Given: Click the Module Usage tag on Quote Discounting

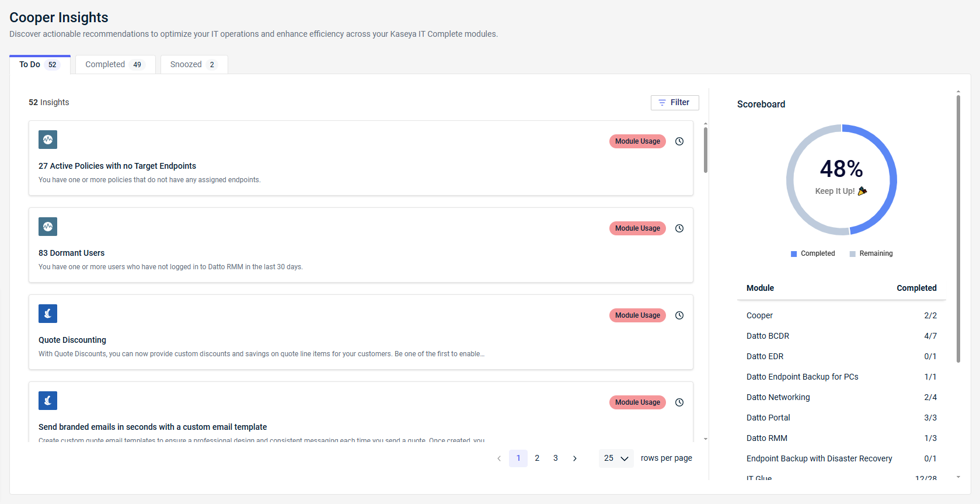Looking at the screenshot, I should coord(637,315).
